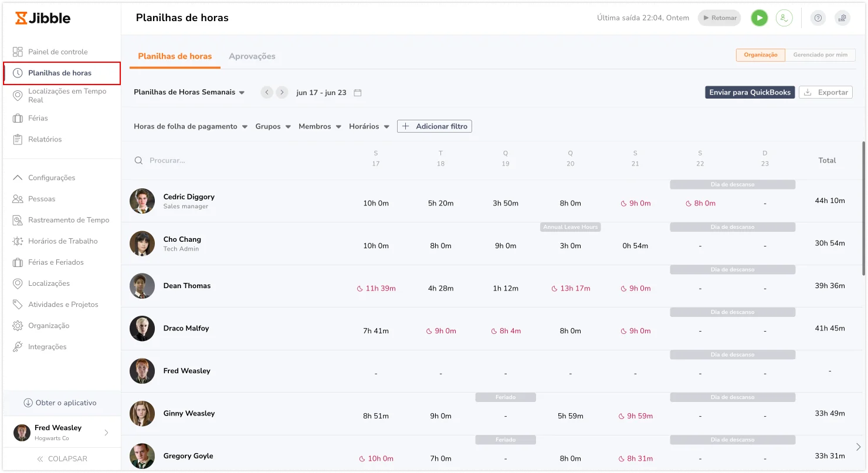The image size is (868, 473).
Task: Switch to the Aprovações tab
Action: 252,56
